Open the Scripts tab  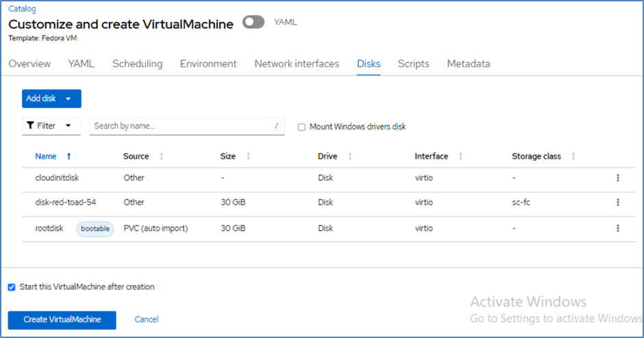413,64
